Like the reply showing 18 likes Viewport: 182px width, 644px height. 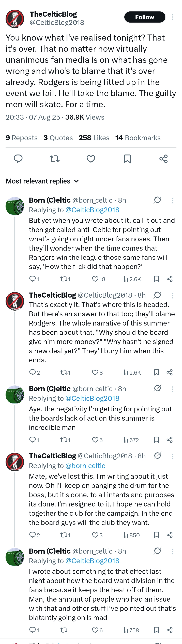click(99, 279)
